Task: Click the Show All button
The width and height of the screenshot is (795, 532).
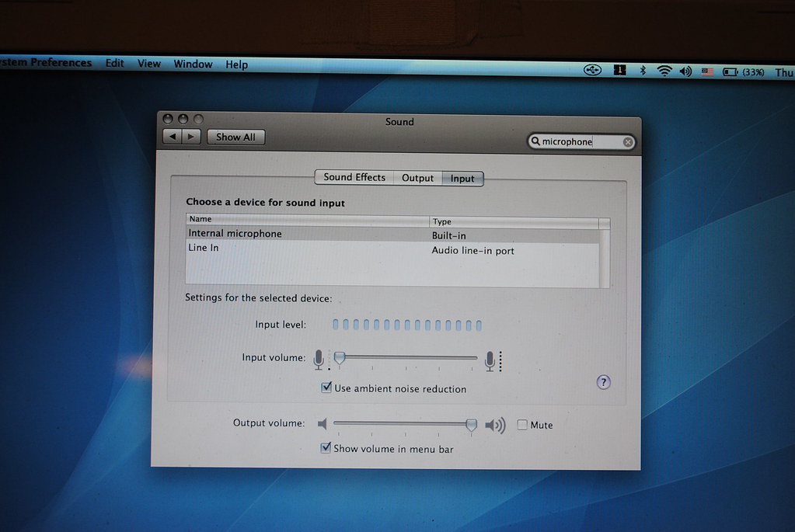Action: (x=235, y=137)
